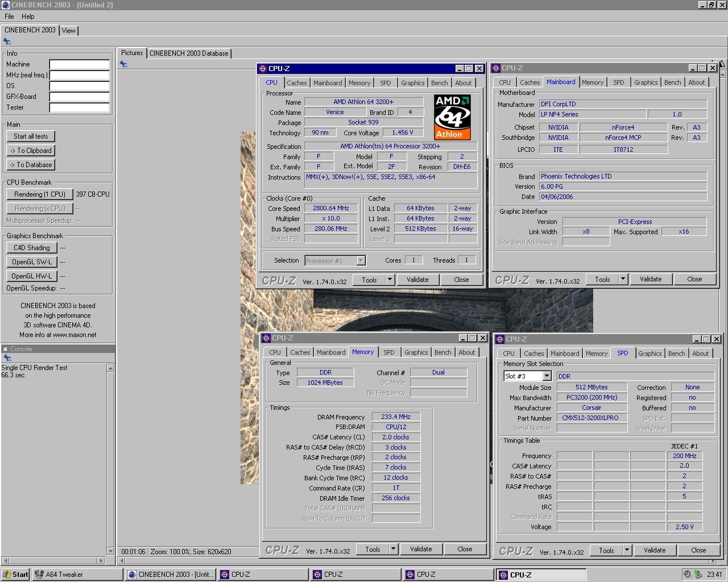
Task: Click the title icon of the Mainboard CPU-Z window
Action: click(x=496, y=68)
